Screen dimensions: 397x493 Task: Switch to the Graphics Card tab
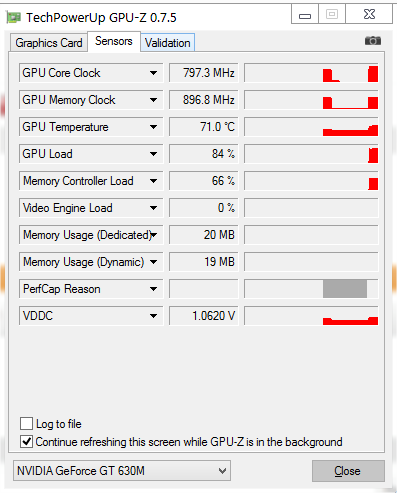pyautogui.click(x=49, y=43)
